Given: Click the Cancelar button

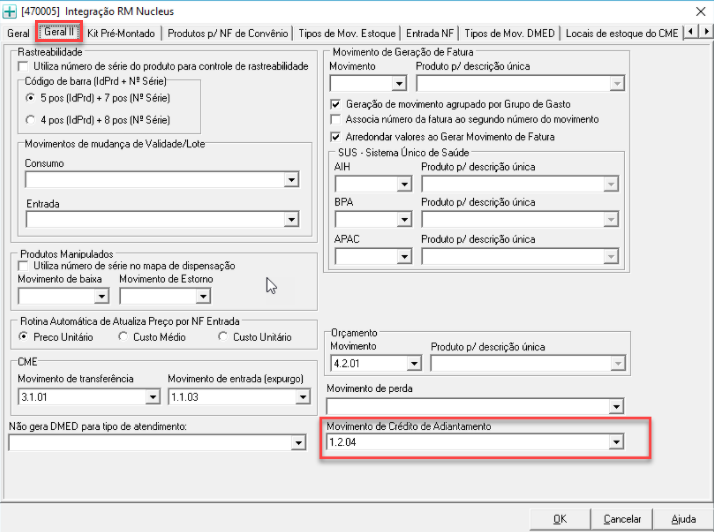Looking at the screenshot, I should 622,519.
